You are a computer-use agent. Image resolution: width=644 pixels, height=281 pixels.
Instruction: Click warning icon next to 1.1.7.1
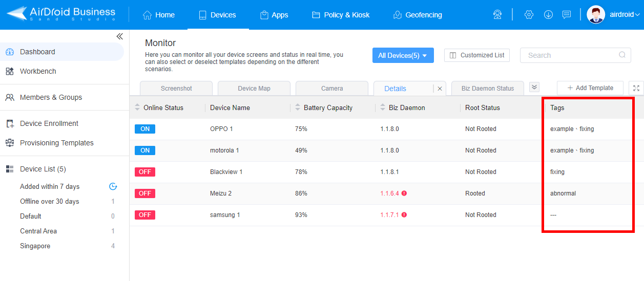[404, 215]
